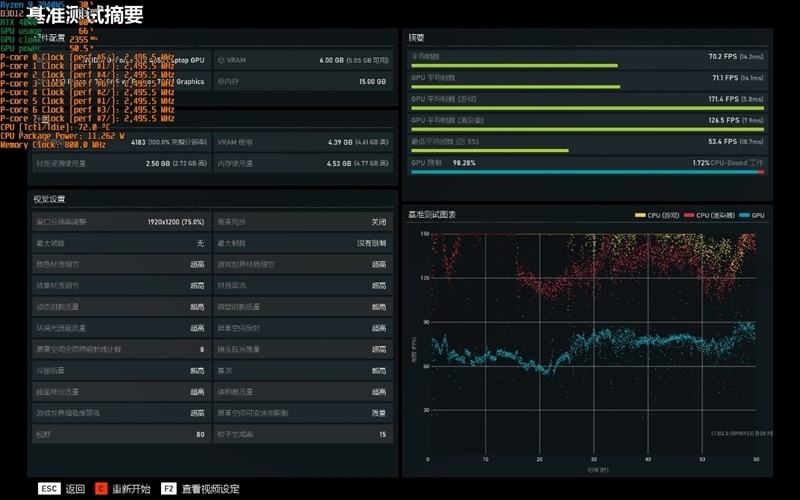Click the ESC key icon to return
This screenshot has width=800, height=500.
point(49,488)
